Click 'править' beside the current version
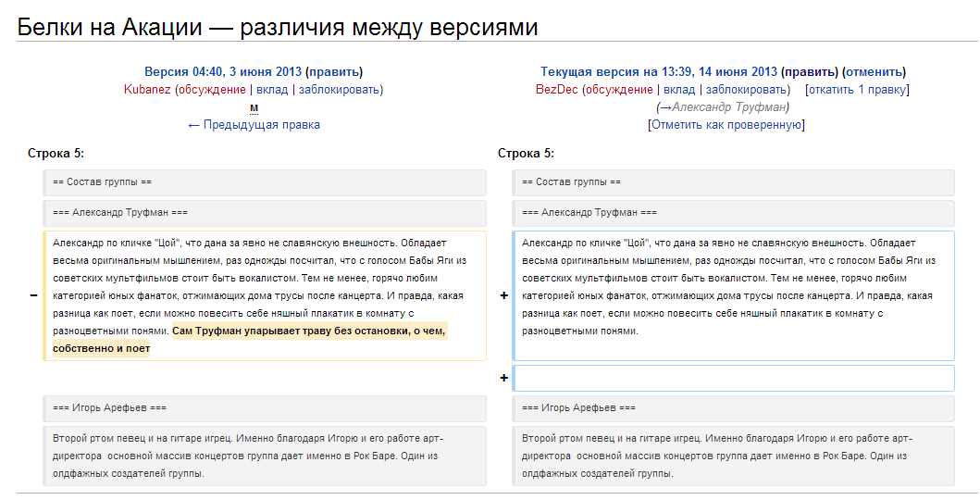Viewport: 980px width, 500px height. [810, 71]
